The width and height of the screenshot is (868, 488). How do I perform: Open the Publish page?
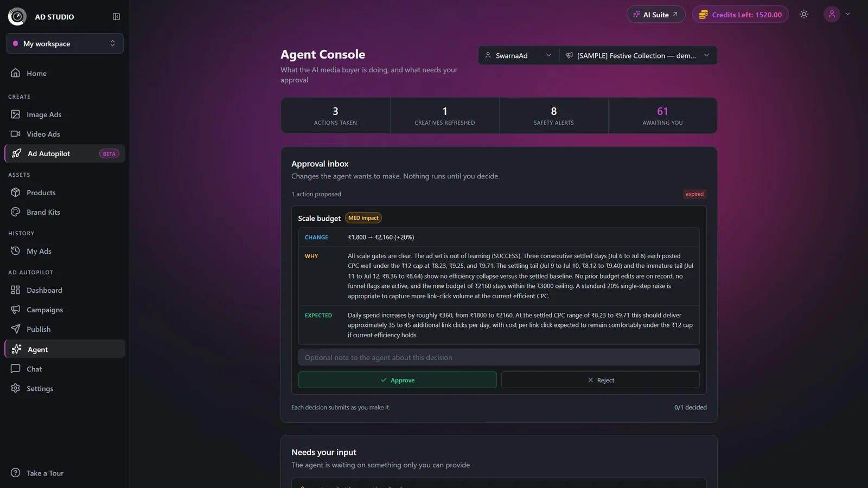65,329
